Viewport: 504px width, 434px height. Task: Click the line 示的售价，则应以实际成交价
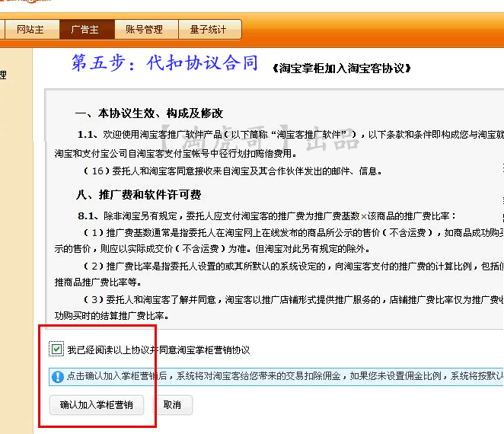212,249
